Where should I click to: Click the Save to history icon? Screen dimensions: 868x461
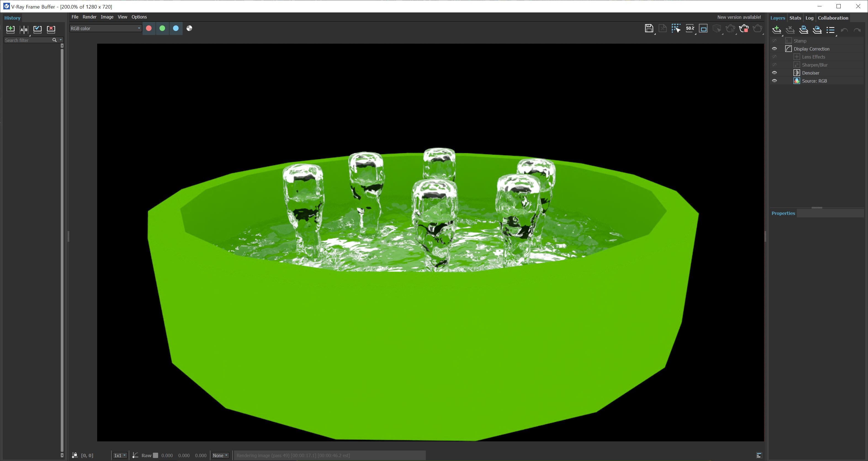pyautogui.click(x=10, y=29)
